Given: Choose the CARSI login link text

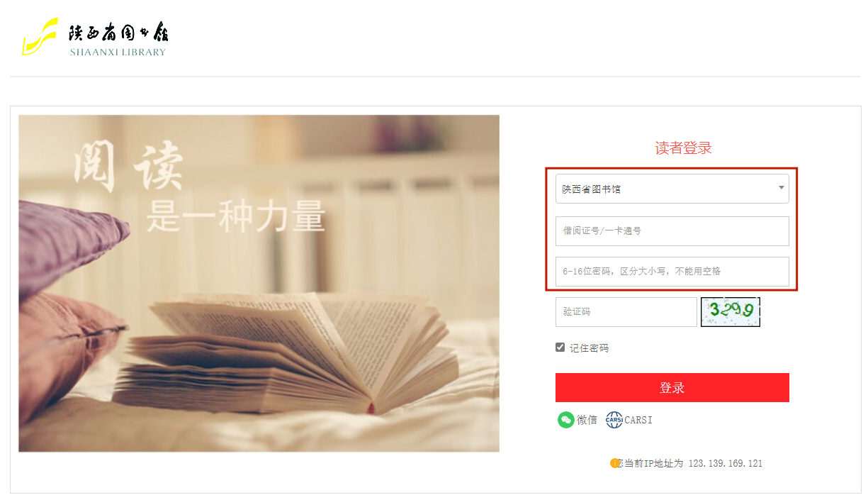Looking at the screenshot, I should pyautogui.click(x=638, y=420).
